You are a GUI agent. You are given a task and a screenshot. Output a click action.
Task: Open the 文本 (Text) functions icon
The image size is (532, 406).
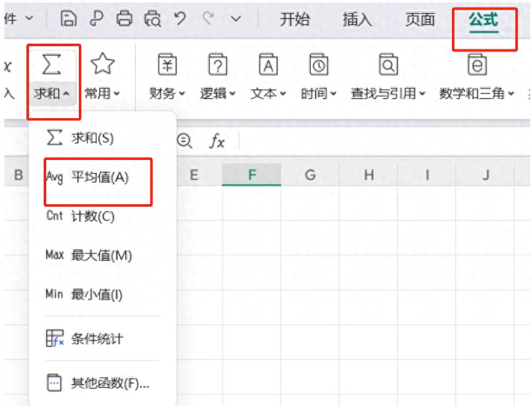click(x=268, y=65)
